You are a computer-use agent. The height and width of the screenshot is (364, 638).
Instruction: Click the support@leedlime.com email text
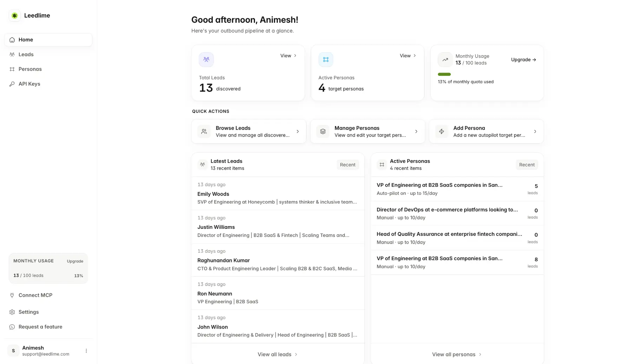pyautogui.click(x=46, y=354)
